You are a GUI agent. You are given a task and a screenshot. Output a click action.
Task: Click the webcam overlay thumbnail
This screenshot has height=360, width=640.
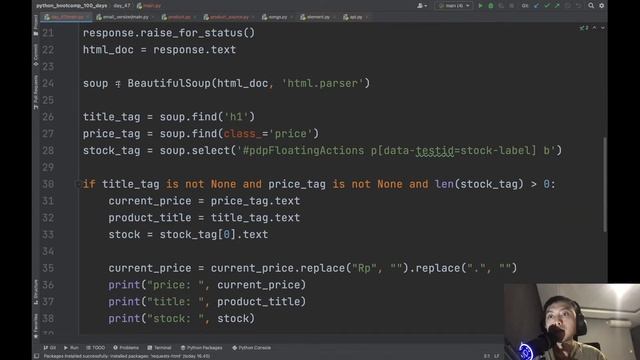(x=572, y=322)
